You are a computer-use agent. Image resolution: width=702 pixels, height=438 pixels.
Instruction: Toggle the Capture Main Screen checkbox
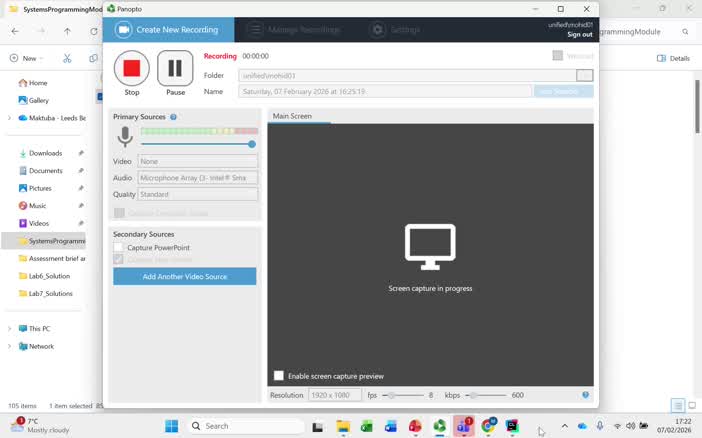[x=118, y=259]
